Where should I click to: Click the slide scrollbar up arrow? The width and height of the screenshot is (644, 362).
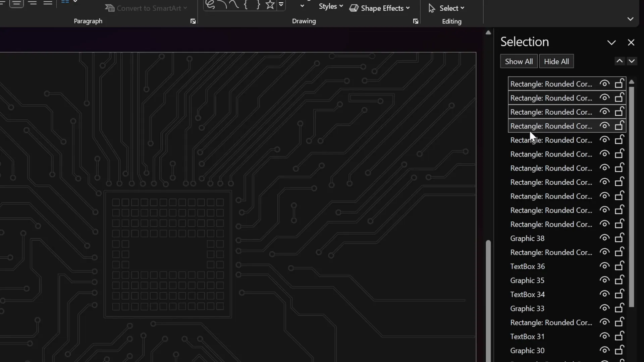tap(488, 33)
